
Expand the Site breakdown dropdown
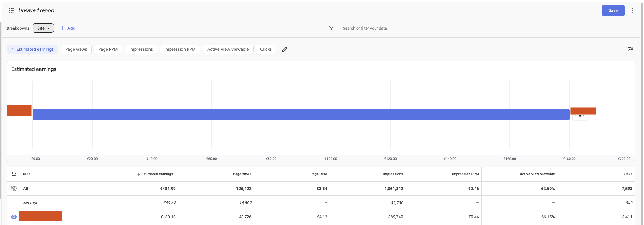(x=43, y=28)
